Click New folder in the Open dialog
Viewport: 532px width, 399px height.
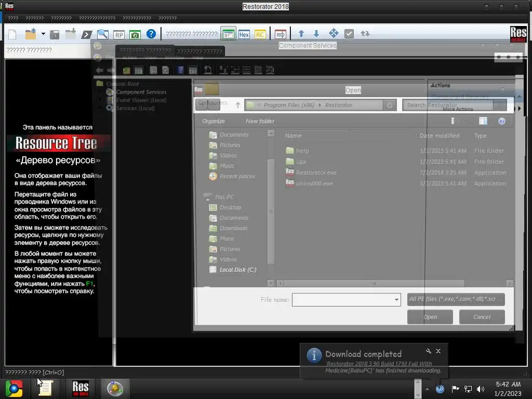260,121
